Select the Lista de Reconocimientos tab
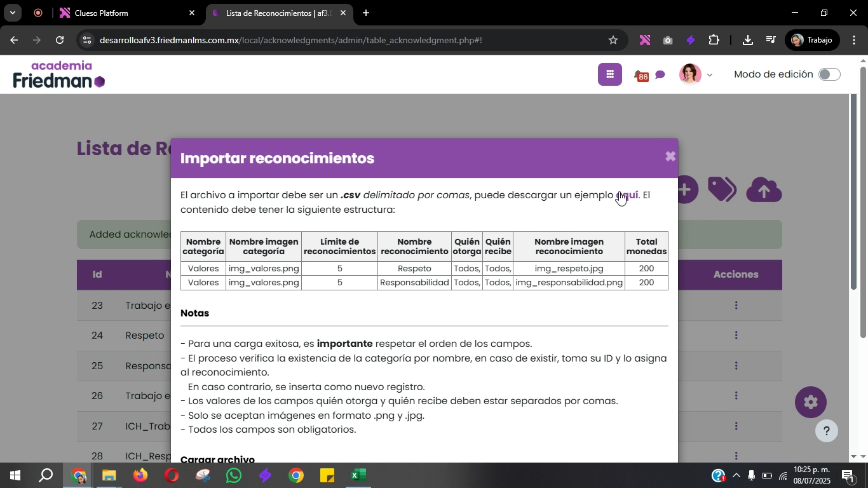Image resolution: width=868 pixels, height=488 pixels. coord(278,13)
